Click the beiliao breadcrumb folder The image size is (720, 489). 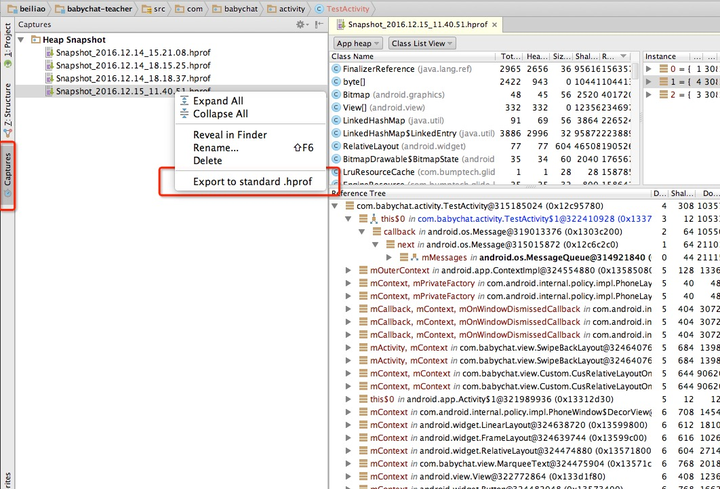tap(27, 9)
